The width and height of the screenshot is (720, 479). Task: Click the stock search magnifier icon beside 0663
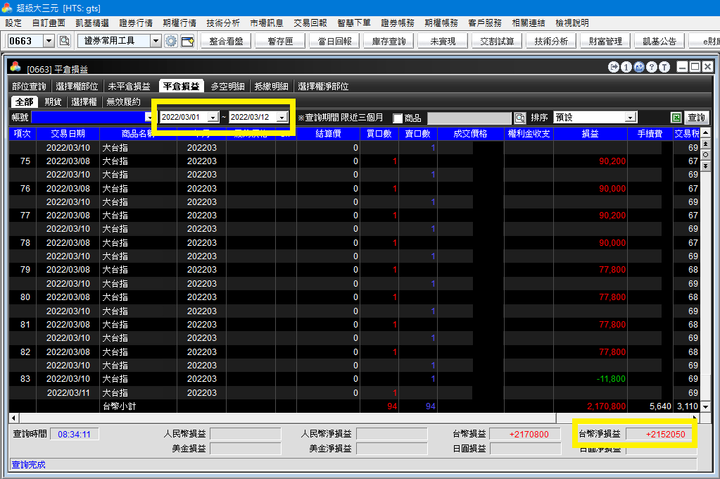tap(65, 41)
